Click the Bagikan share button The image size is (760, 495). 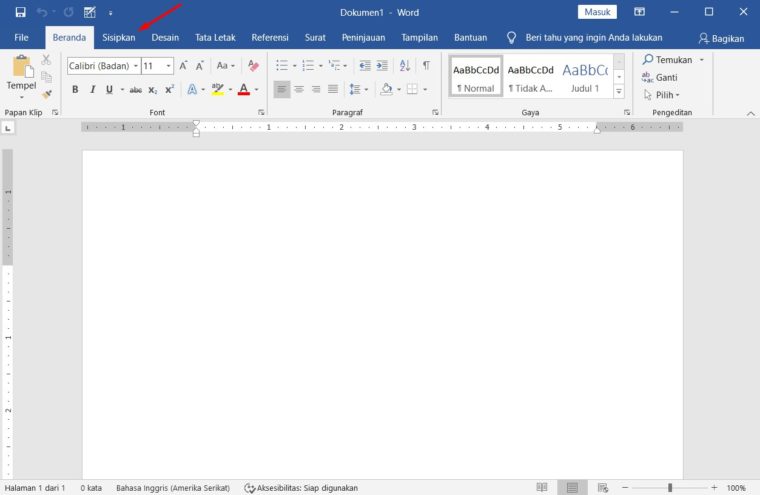tap(721, 38)
